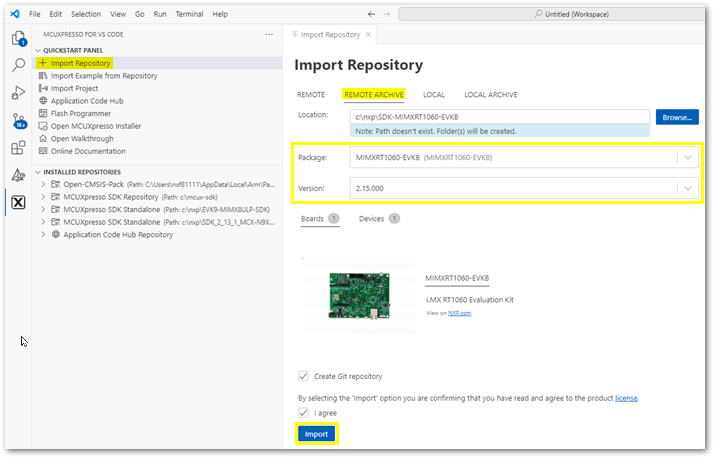Viewport: 714px width, 458px height.
Task: Open the product license link
Action: click(x=626, y=398)
